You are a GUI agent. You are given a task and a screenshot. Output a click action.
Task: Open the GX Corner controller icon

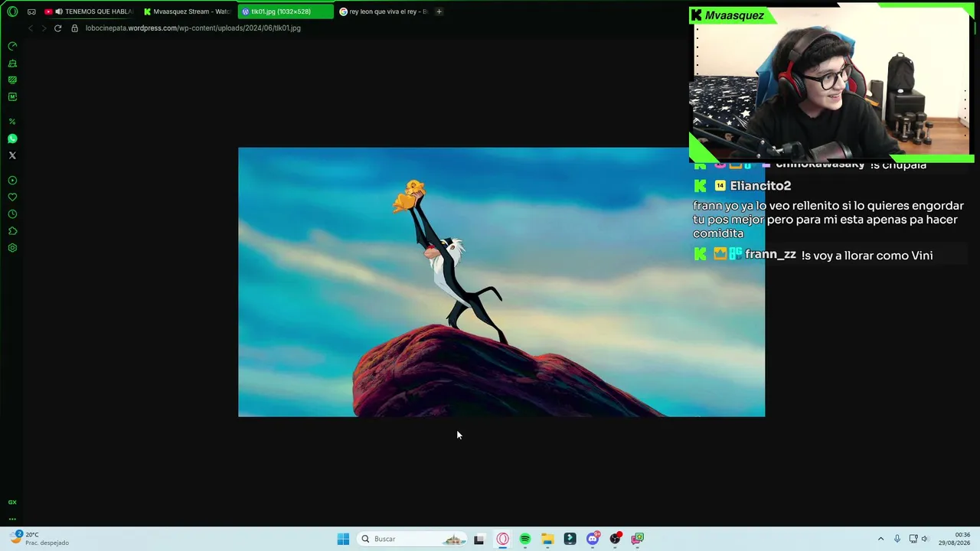click(31, 11)
